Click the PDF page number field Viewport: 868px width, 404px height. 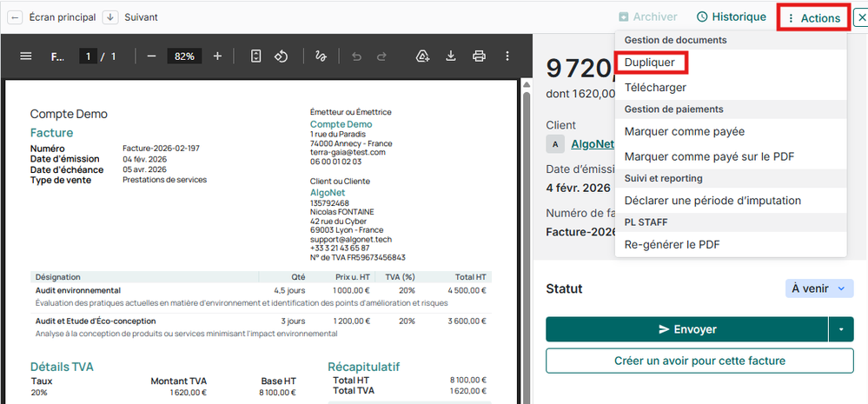pyautogui.click(x=88, y=56)
